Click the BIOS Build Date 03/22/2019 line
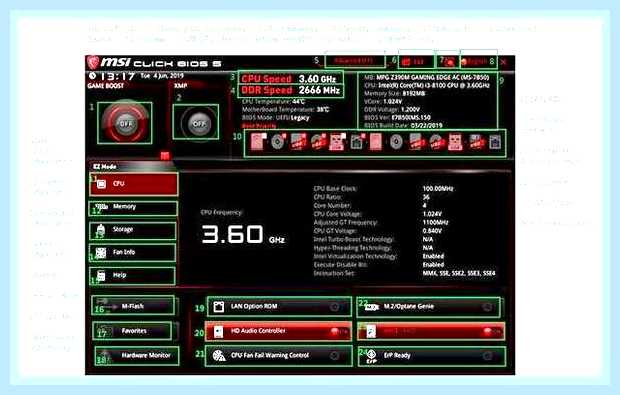 click(x=403, y=125)
